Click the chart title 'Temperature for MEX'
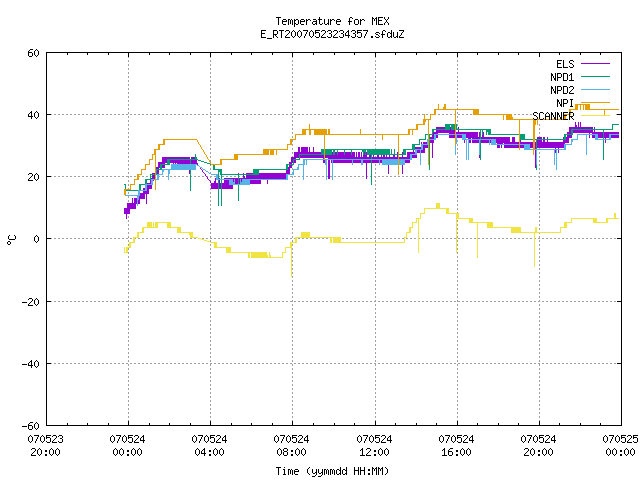Screen dimensions: 640x480 (x=332, y=21)
